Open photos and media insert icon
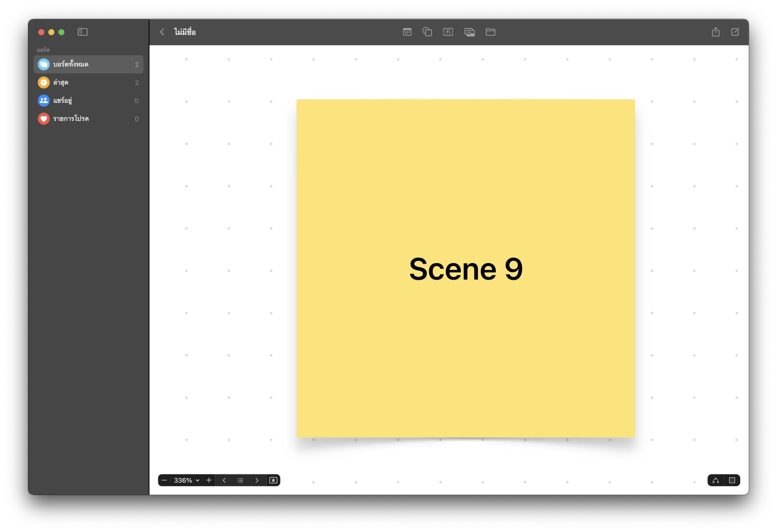This screenshot has width=777, height=532. click(x=470, y=32)
